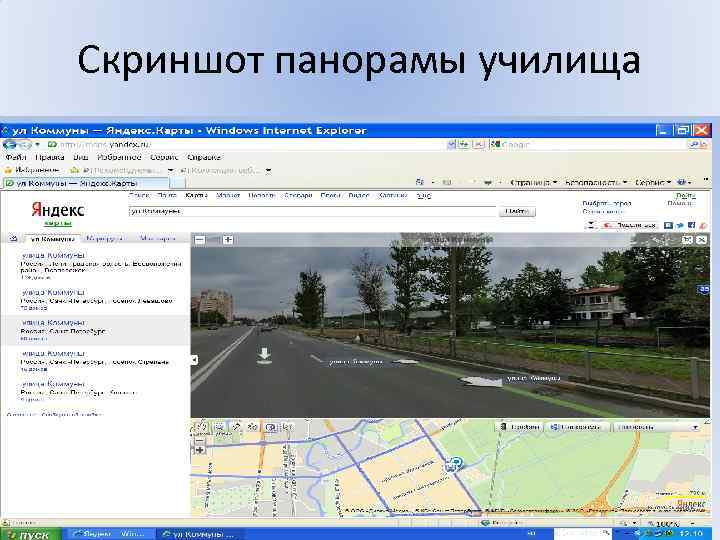Click the Stop icon in address bar
Image resolution: width=720 pixels, height=540 pixels.
click(x=478, y=145)
